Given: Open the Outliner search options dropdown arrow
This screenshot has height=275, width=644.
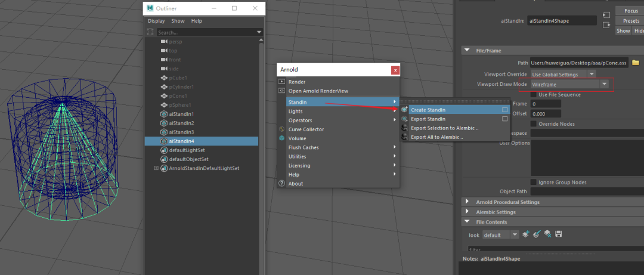Looking at the screenshot, I should 259,32.
